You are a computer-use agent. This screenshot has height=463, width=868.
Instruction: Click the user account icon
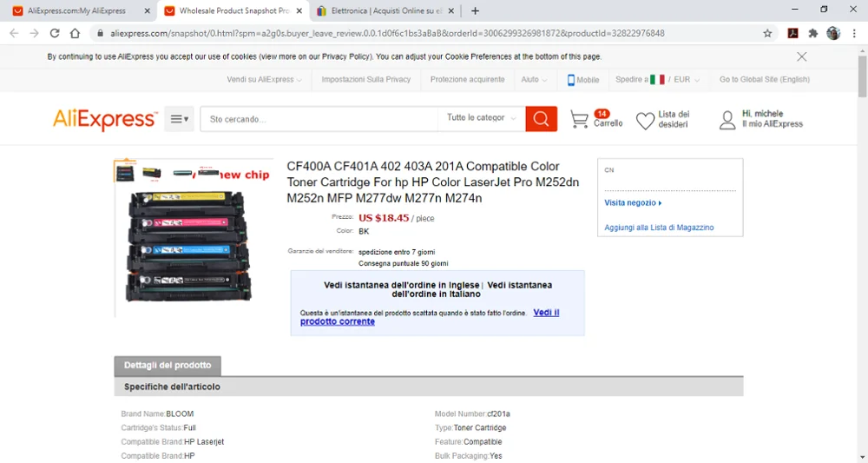(727, 120)
